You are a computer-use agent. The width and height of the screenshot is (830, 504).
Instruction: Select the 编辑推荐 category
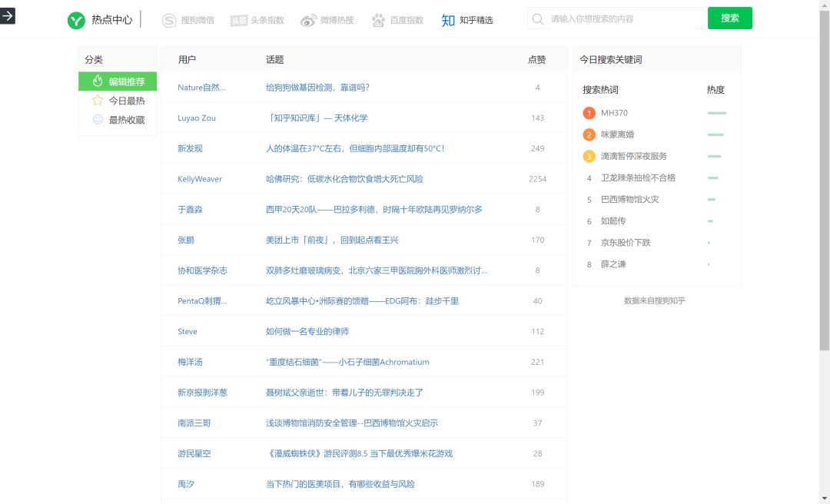(118, 81)
